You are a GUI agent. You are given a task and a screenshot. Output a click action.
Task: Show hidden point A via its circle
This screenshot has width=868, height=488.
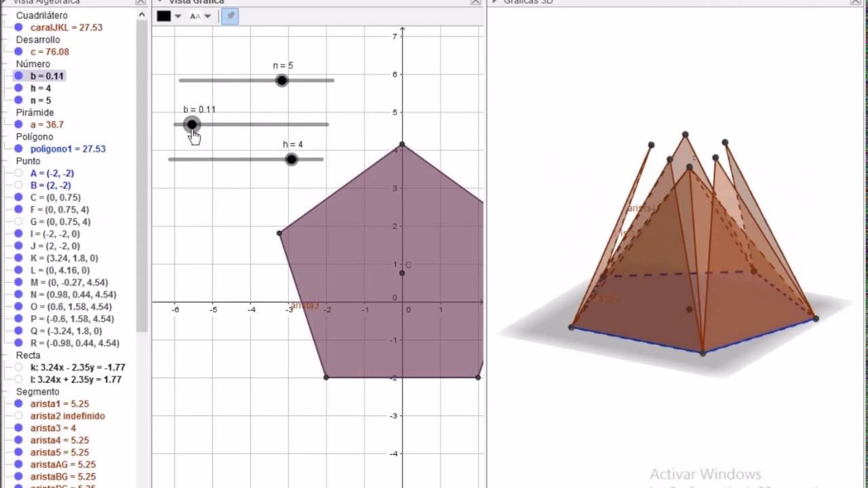click(x=19, y=174)
